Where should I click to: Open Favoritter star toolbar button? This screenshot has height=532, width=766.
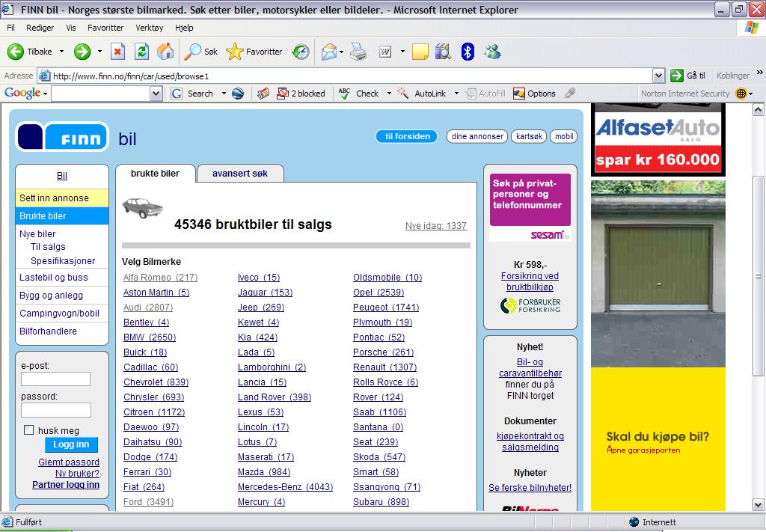click(x=254, y=52)
